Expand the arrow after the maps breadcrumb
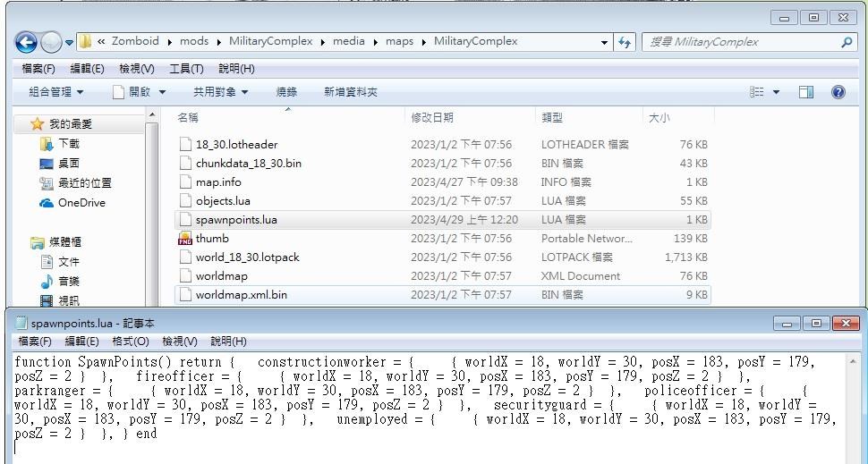 coord(424,42)
